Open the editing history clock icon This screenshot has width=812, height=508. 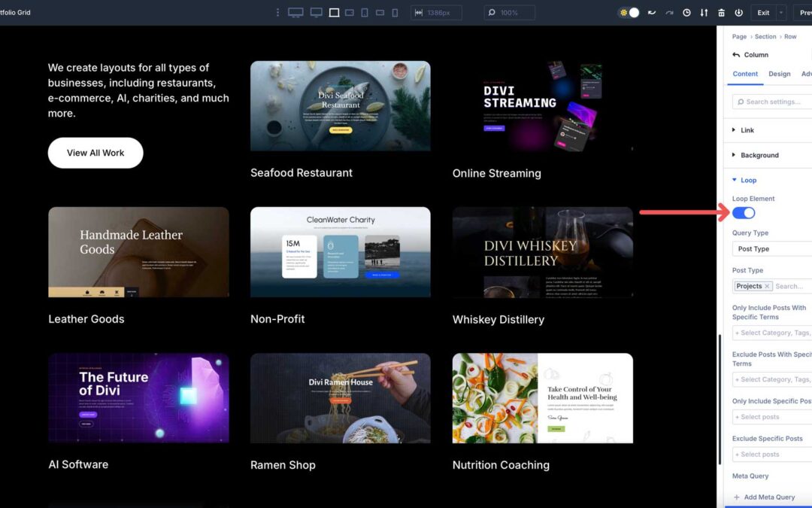[x=686, y=13]
